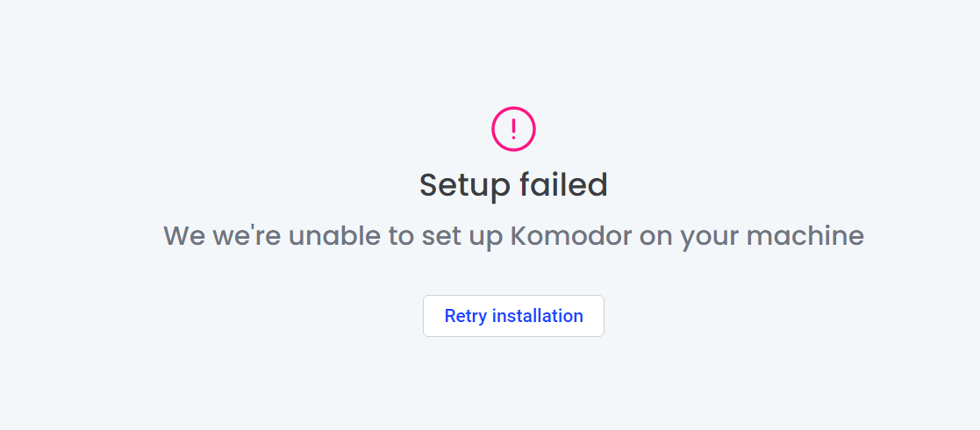Click the word "Retry" on the button

tap(465, 316)
